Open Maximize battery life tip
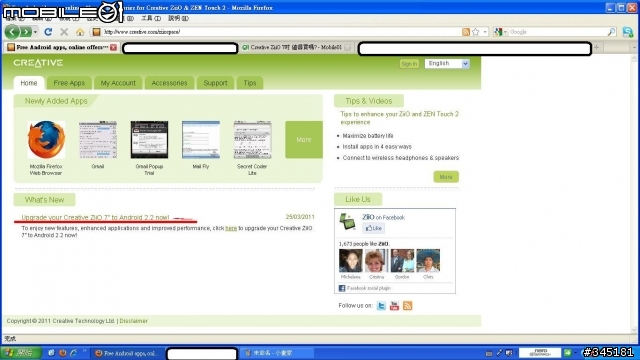The image size is (640, 360). click(368, 136)
